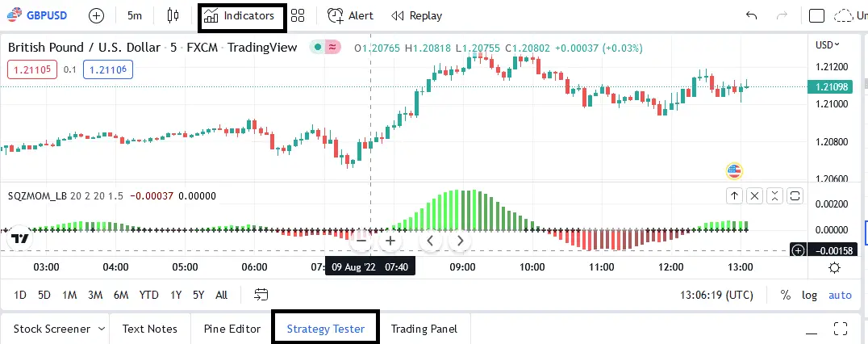This screenshot has height=344, width=868.
Task: Create a new Alert
Action: coord(350,15)
